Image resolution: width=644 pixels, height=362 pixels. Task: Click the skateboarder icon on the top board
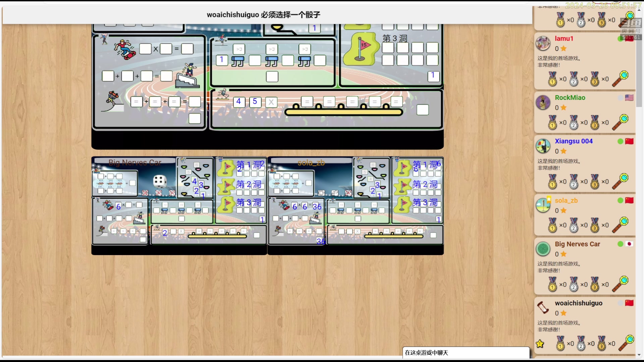(x=125, y=49)
